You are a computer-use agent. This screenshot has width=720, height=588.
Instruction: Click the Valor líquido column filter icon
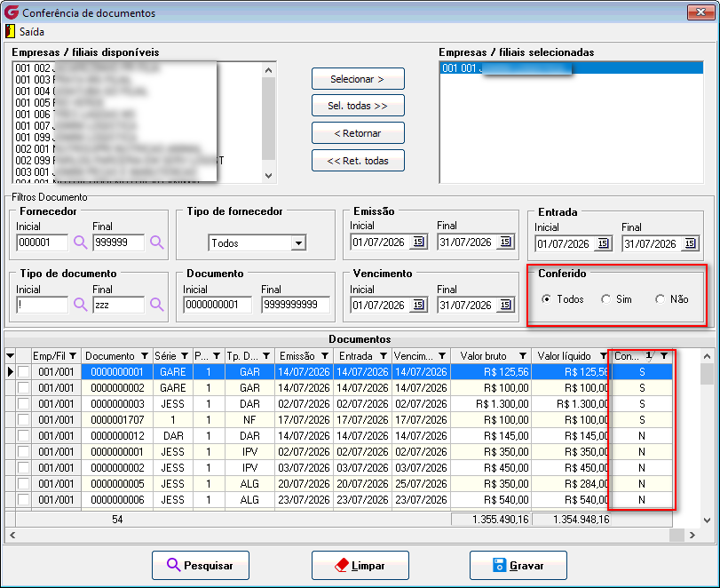tap(604, 356)
